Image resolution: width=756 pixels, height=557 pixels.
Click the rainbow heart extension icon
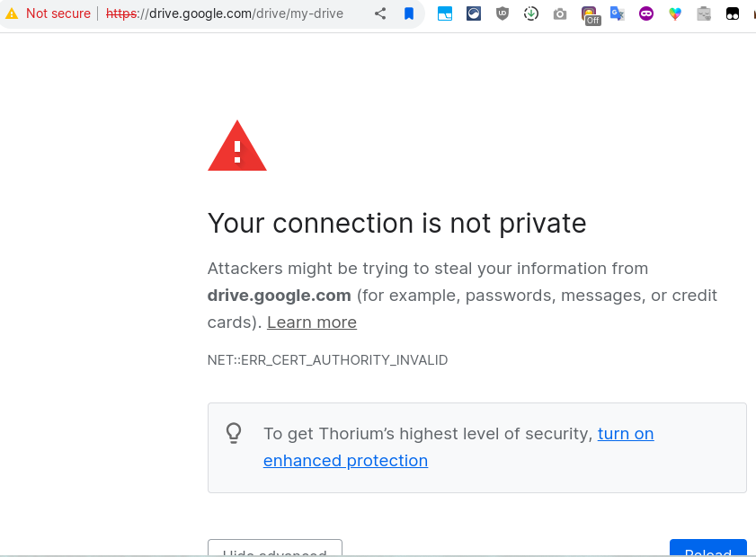(675, 14)
